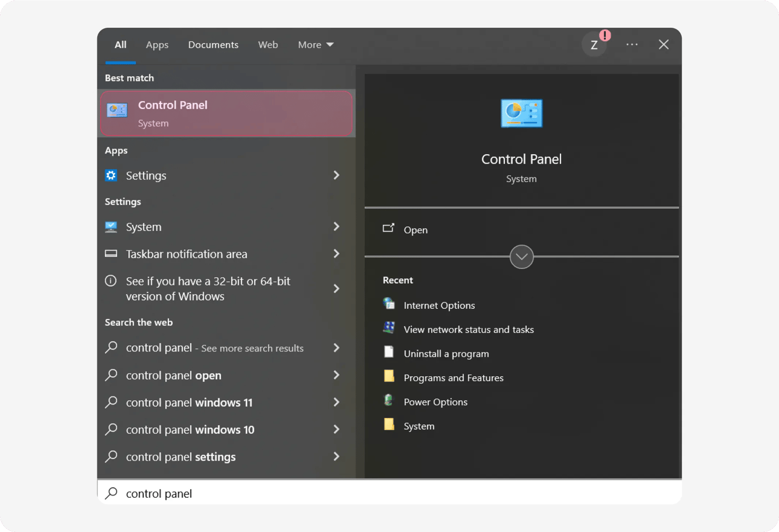
Task: Open Internet Options from the Recent list
Action: click(438, 305)
